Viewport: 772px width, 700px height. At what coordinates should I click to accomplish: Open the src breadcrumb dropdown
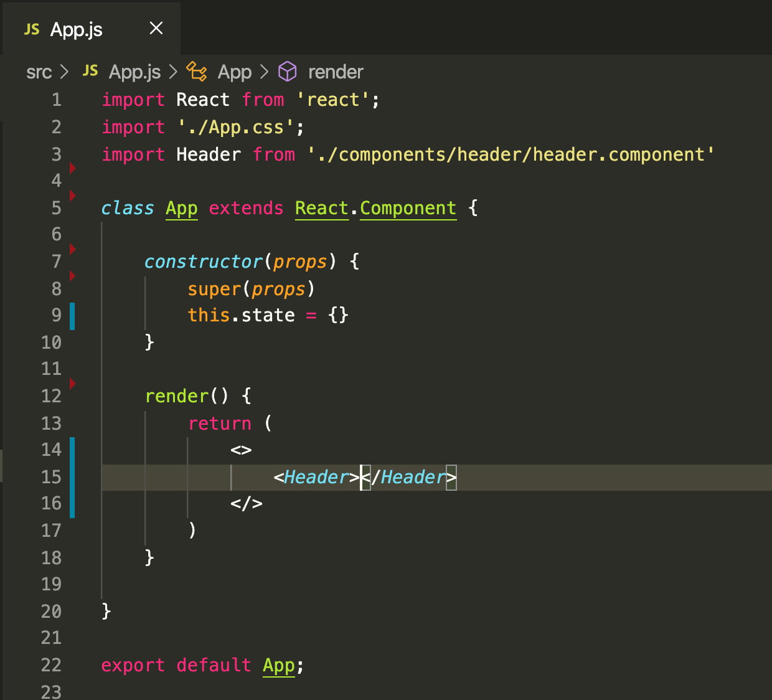tap(39, 71)
